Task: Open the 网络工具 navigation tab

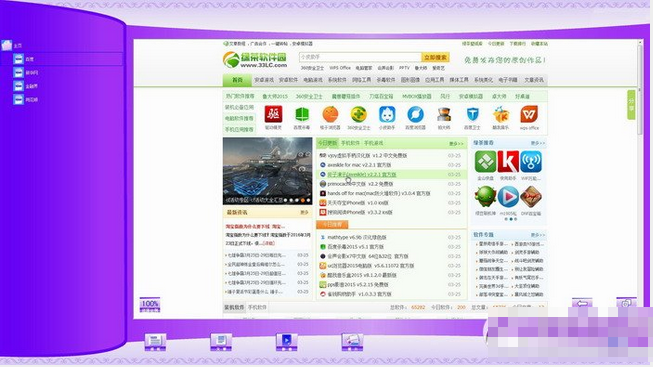Action: (361, 80)
